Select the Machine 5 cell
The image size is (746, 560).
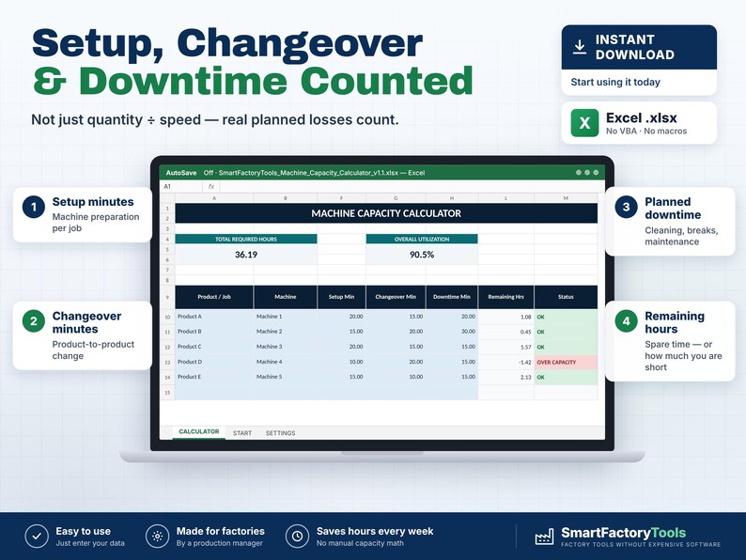(x=286, y=377)
